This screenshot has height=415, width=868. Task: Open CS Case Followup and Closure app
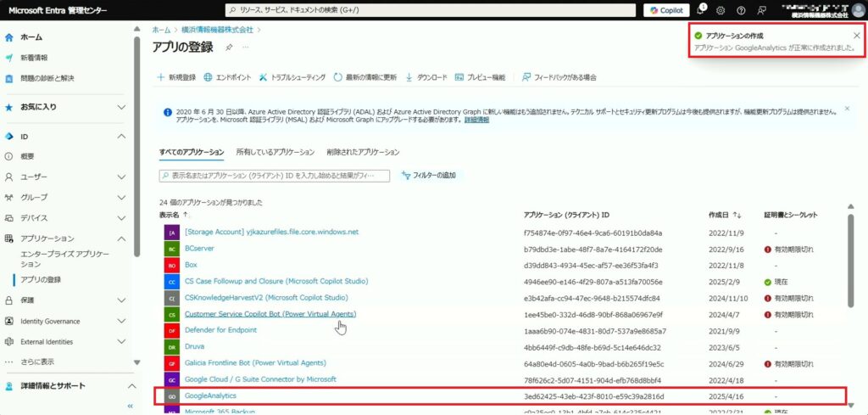pos(276,282)
